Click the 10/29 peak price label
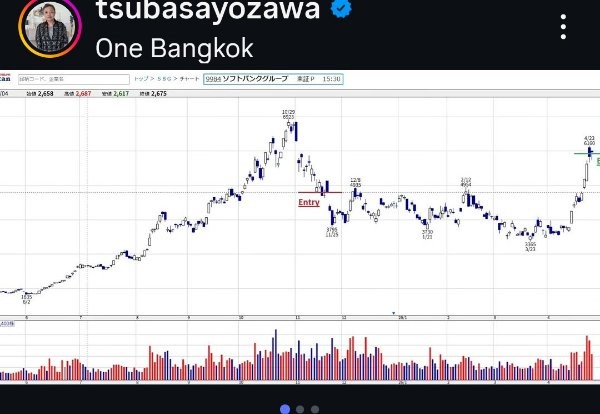This screenshot has height=414, width=600. tap(287, 115)
